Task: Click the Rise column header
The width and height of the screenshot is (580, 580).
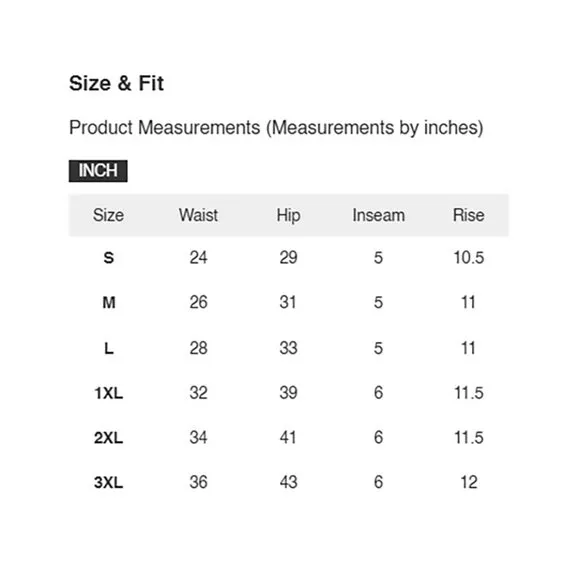Action: (x=469, y=215)
